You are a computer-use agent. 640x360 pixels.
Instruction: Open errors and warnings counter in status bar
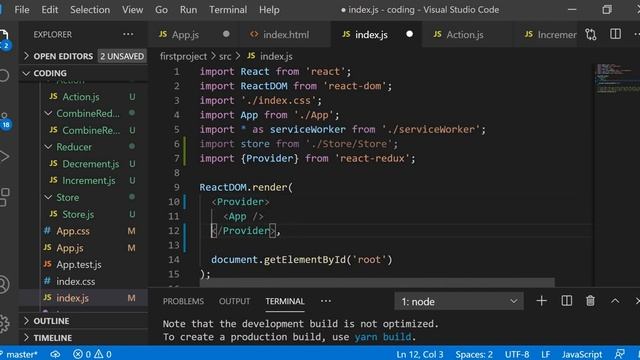point(92,354)
